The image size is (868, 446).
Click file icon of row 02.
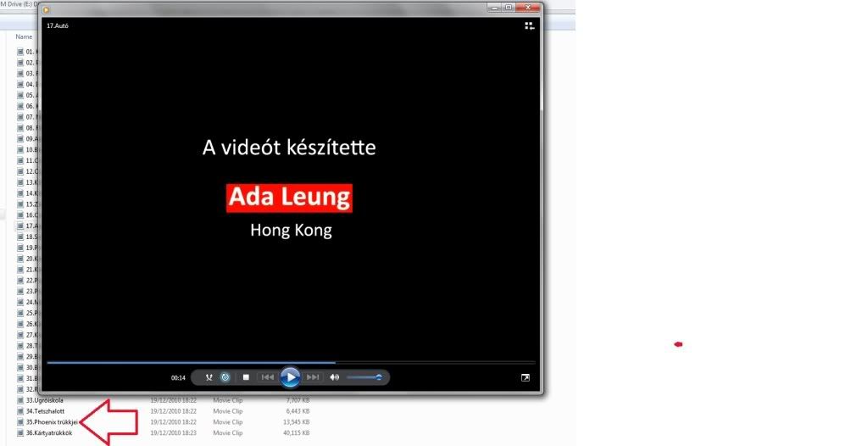(x=20, y=63)
